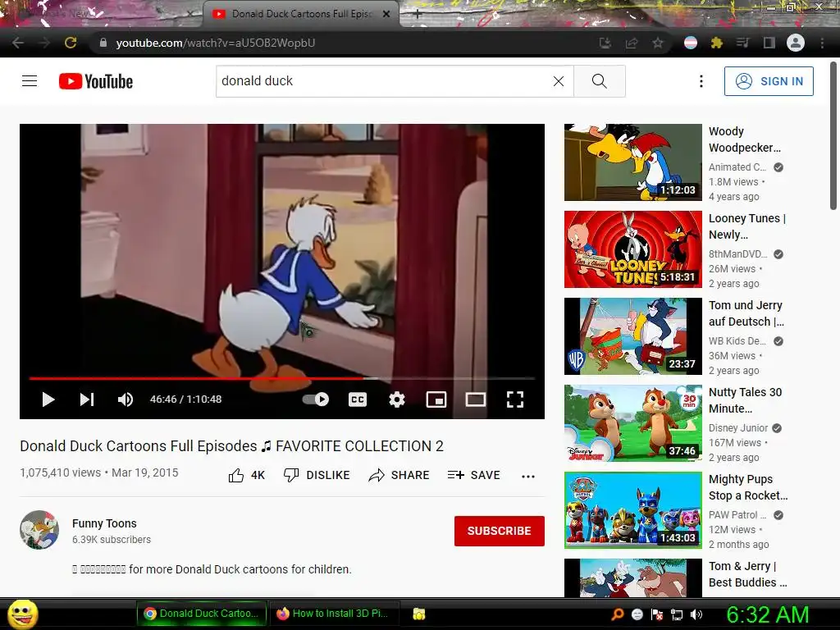Screen dimensions: 840x630
Task: Share this page from the address bar
Action: (632, 43)
